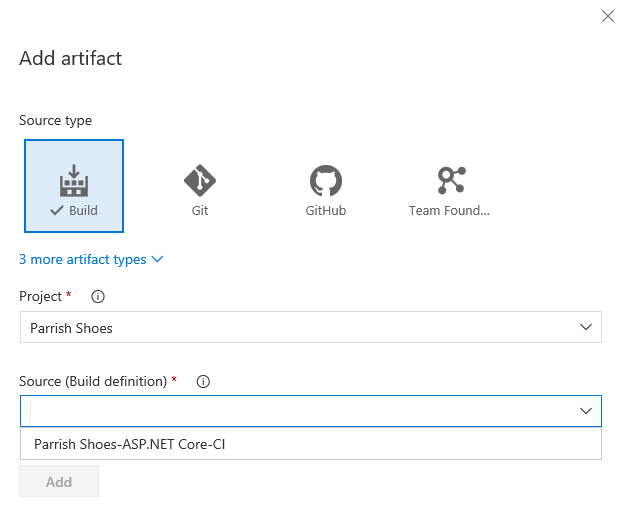
Task: Click the info icon beside Project
Action: click(x=98, y=297)
